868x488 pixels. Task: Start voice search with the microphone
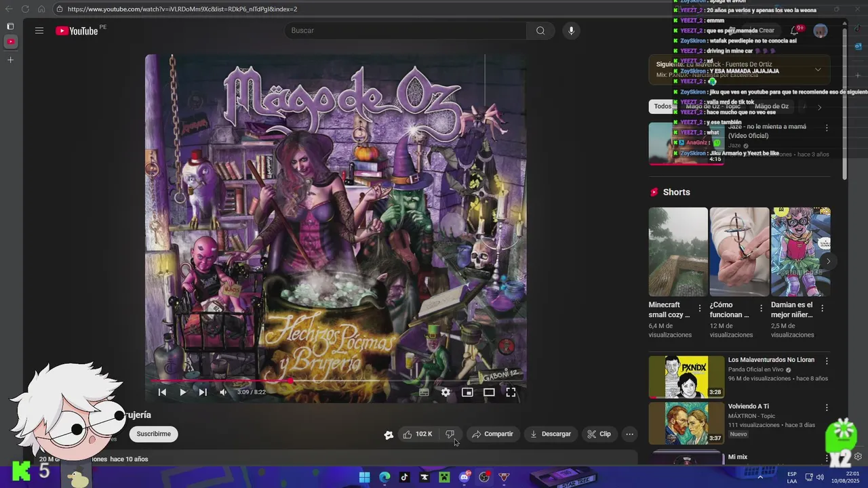click(571, 30)
